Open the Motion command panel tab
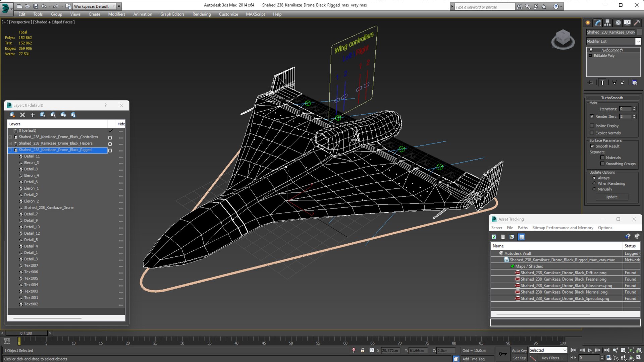Screen dimensions: 644x362 point(618,23)
